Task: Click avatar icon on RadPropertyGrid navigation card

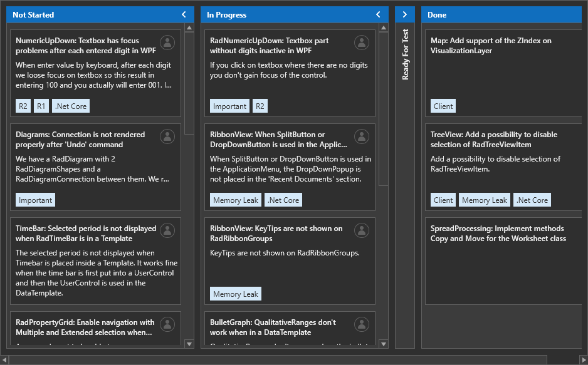Action: coord(167,324)
